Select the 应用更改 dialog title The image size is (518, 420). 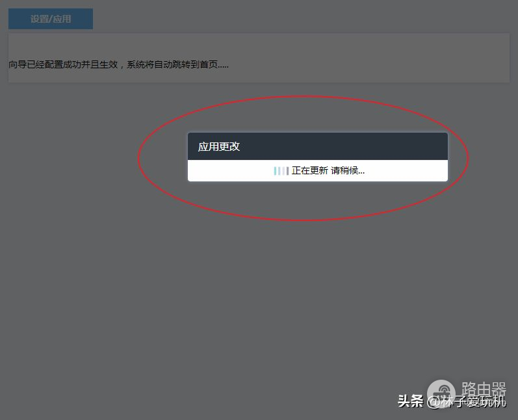(x=219, y=147)
